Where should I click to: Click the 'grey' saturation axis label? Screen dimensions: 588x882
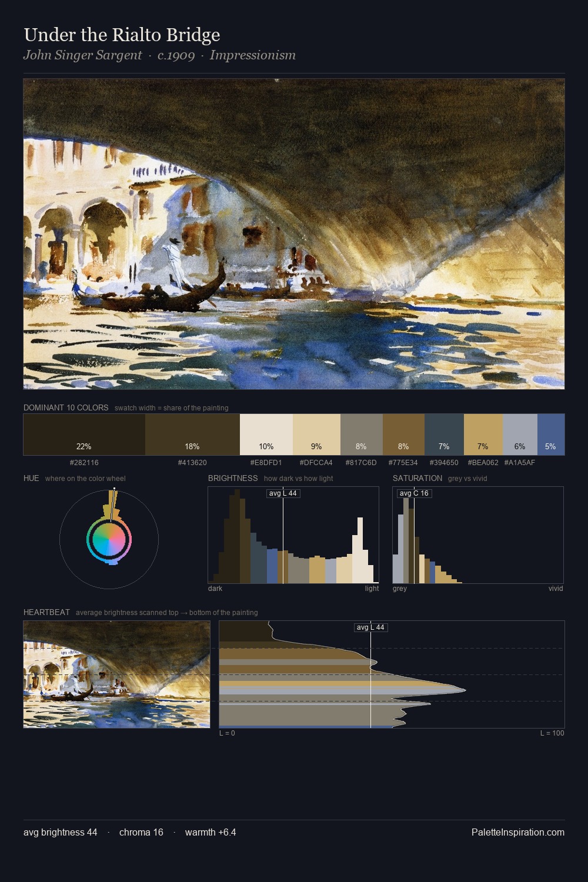click(x=400, y=589)
